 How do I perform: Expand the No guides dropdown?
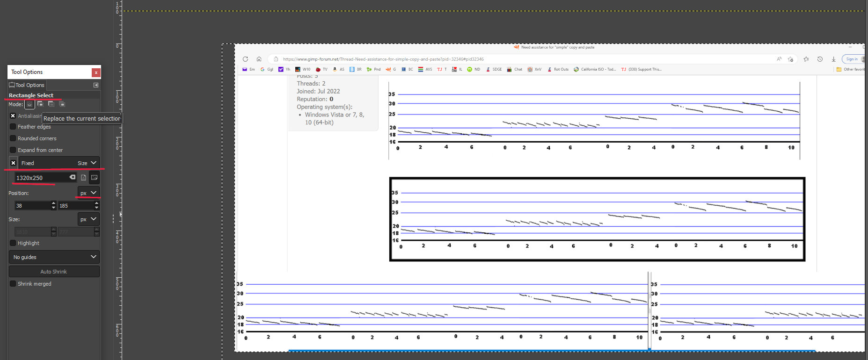point(54,257)
